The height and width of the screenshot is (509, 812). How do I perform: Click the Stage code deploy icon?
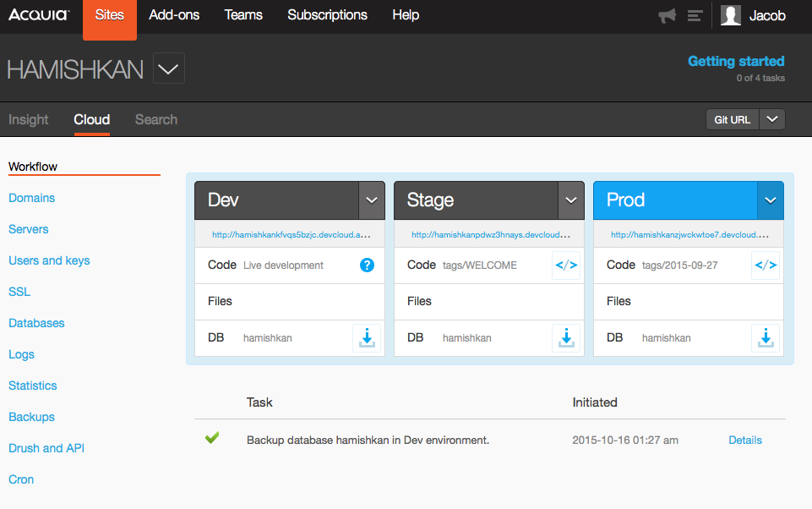click(566, 265)
